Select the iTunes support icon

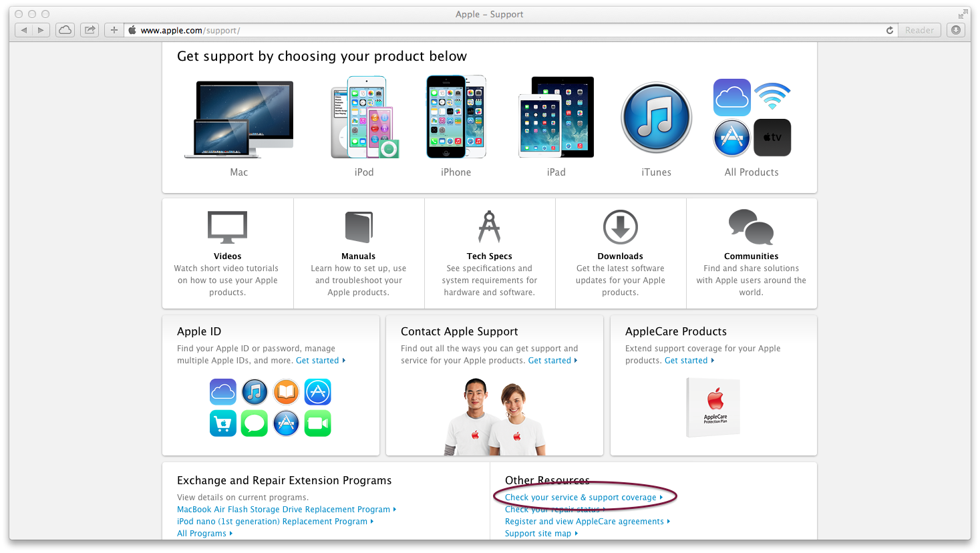655,118
